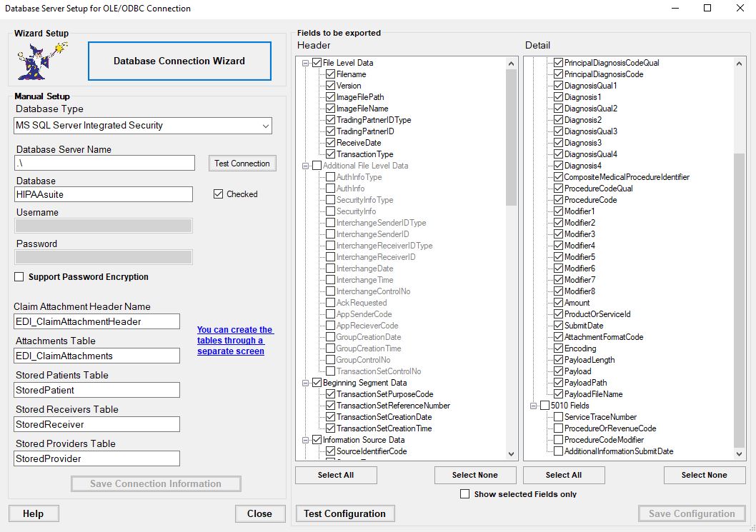The image size is (756, 532).
Task: Uncheck the SubmitDate checkbox
Action: [558, 326]
